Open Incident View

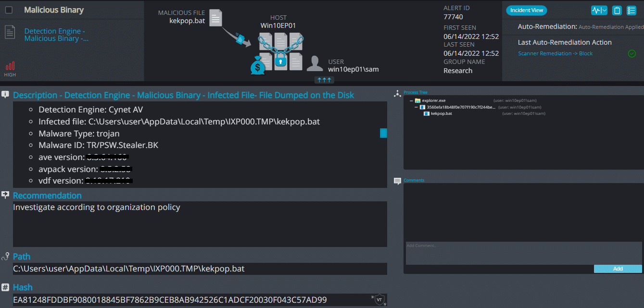(x=527, y=10)
